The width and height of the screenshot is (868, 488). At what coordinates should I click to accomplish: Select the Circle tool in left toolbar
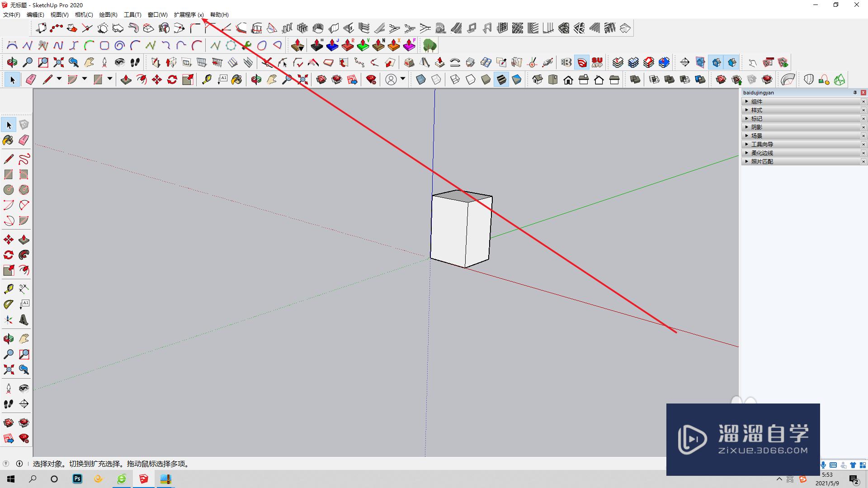(x=9, y=190)
